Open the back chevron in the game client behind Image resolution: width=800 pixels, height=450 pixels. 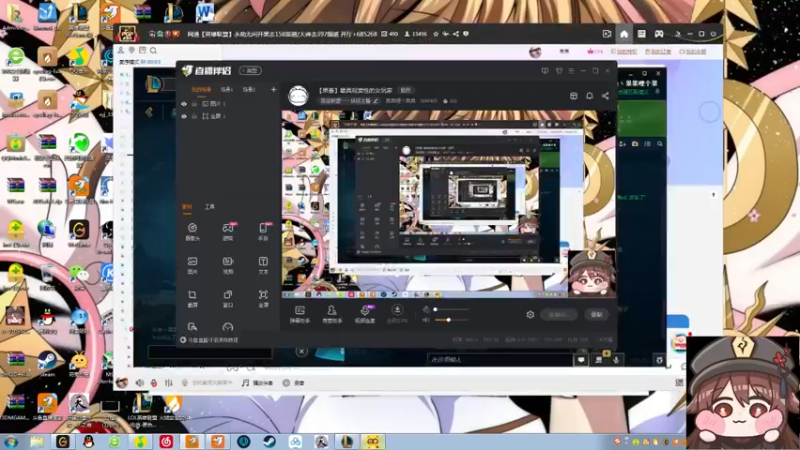149,112
